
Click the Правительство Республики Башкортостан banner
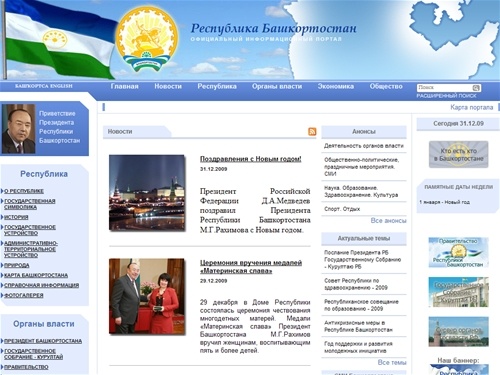coord(458,253)
